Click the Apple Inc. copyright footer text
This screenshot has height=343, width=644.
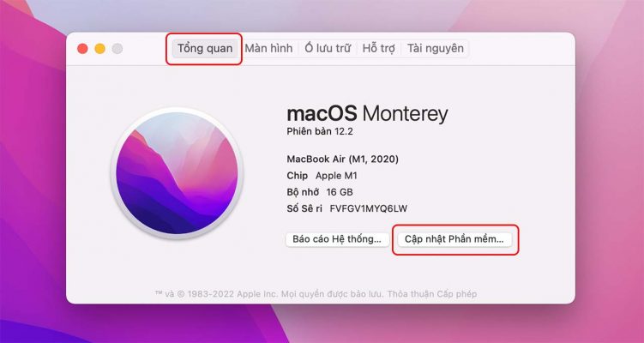point(270,294)
